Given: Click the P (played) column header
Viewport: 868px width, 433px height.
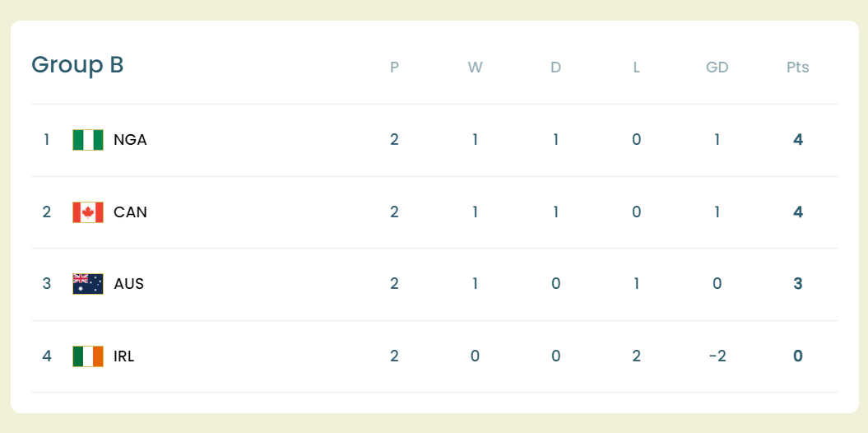Looking at the screenshot, I should (394, 68).
